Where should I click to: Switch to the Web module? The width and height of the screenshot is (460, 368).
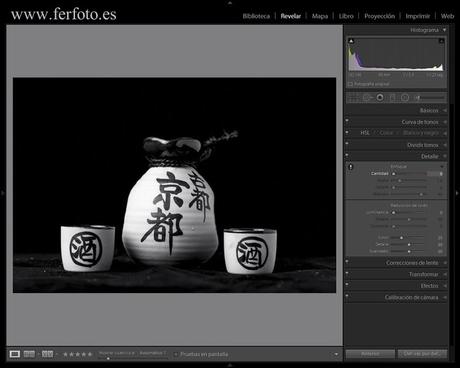(x=447, y=16)
